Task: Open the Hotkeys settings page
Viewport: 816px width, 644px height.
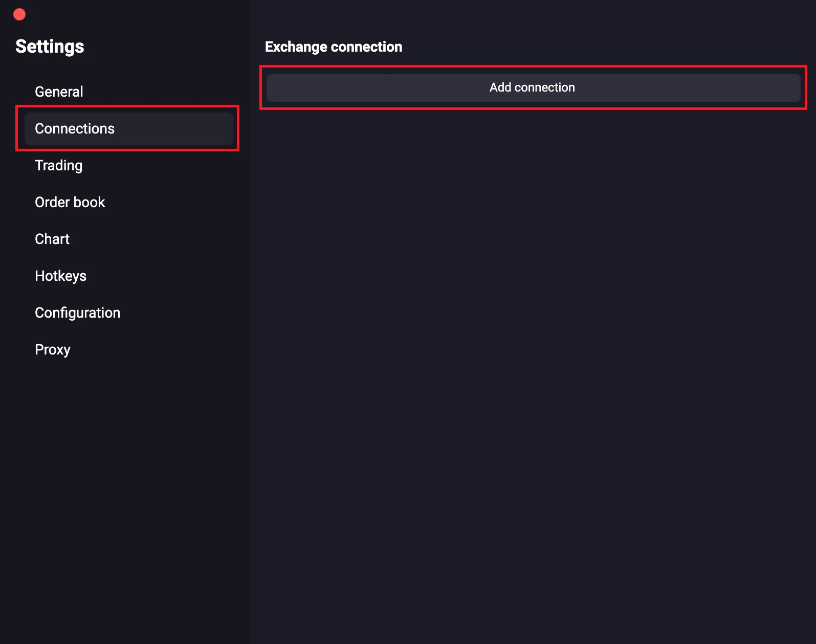Action: coord(60,276)
